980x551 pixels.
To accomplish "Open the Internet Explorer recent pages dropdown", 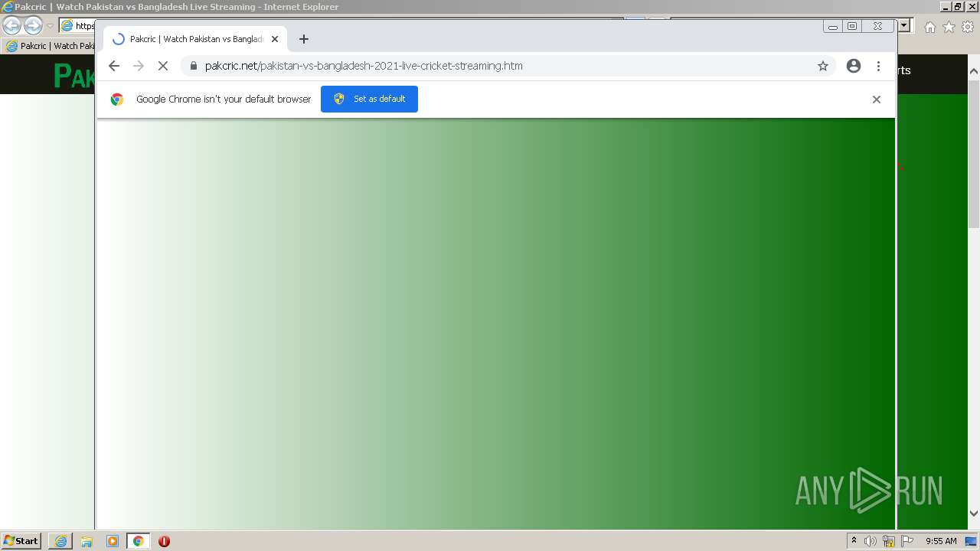I will pyautogui.click(x=50, y=26).
